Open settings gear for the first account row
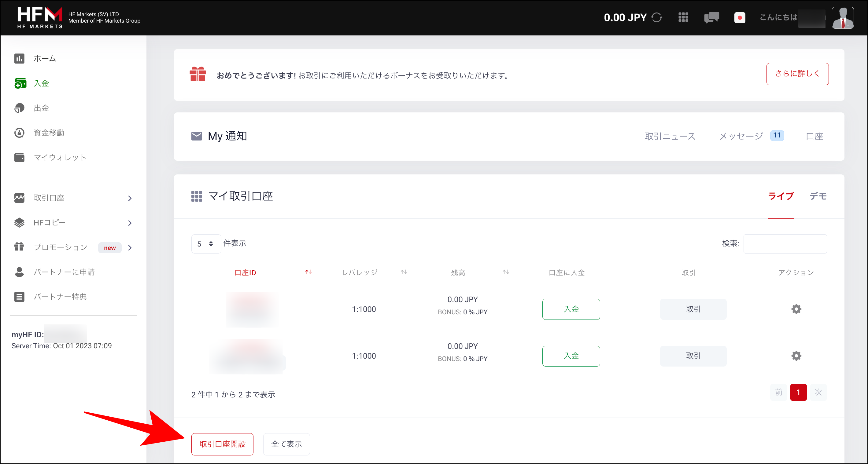868x464 pixels. coord(796,309)
